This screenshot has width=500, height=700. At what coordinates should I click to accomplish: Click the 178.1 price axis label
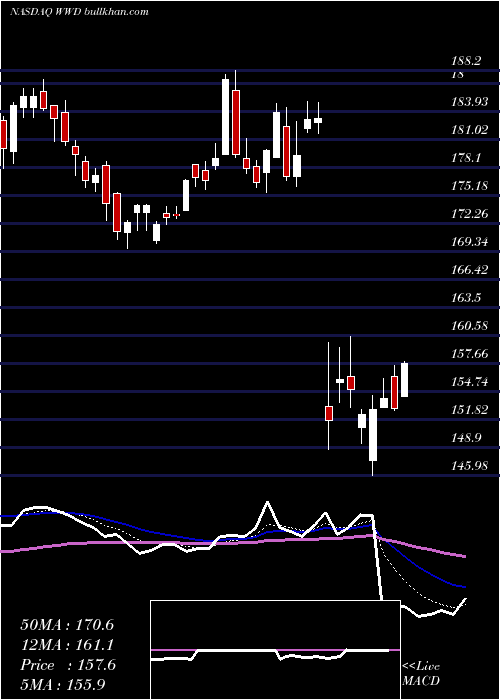(x=467, y=158)
